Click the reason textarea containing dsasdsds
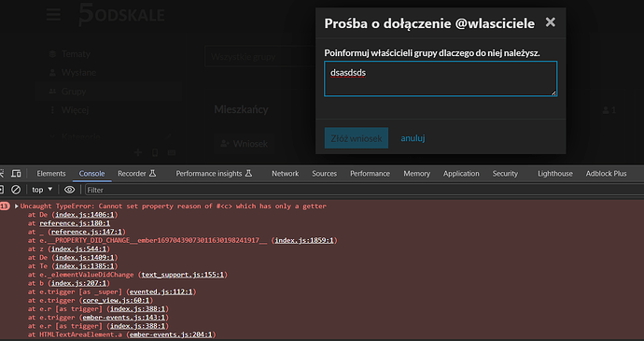Image resolution: width=644 pixels, height=341 pixels. pos(441,78)
